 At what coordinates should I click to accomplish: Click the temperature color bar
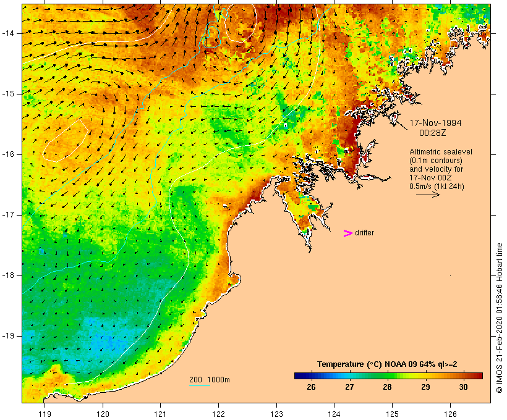[388, 376]
